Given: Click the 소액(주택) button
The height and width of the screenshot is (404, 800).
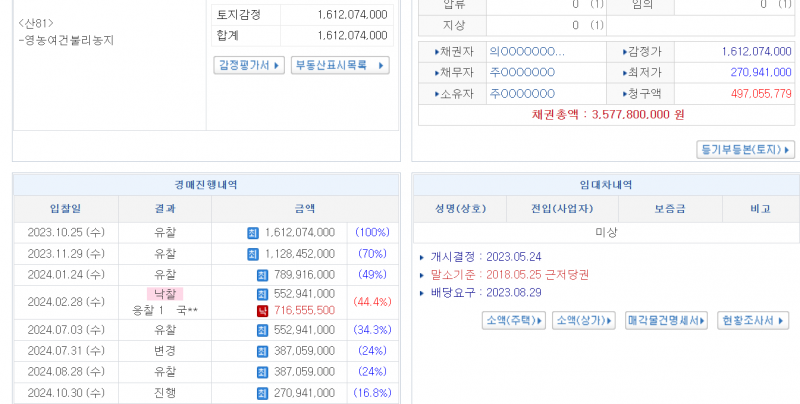Looking at the screenshot, I should click(514, 321).
